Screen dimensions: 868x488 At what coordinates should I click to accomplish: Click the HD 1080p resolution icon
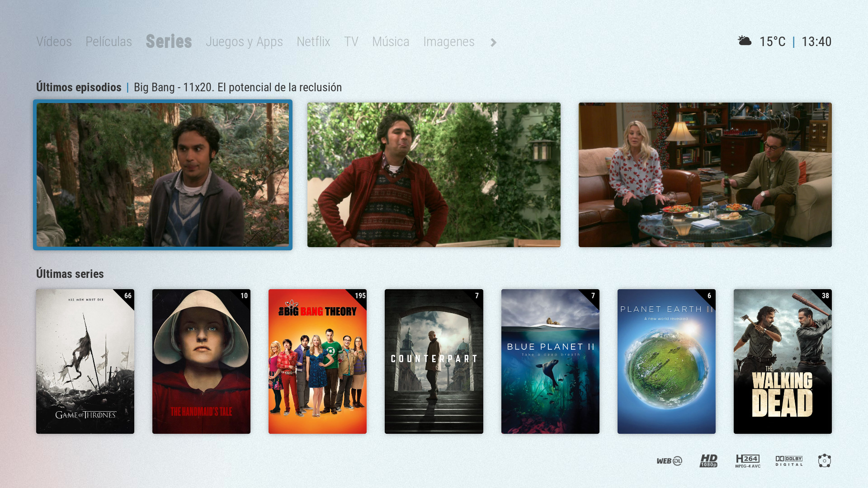[708, 461]
